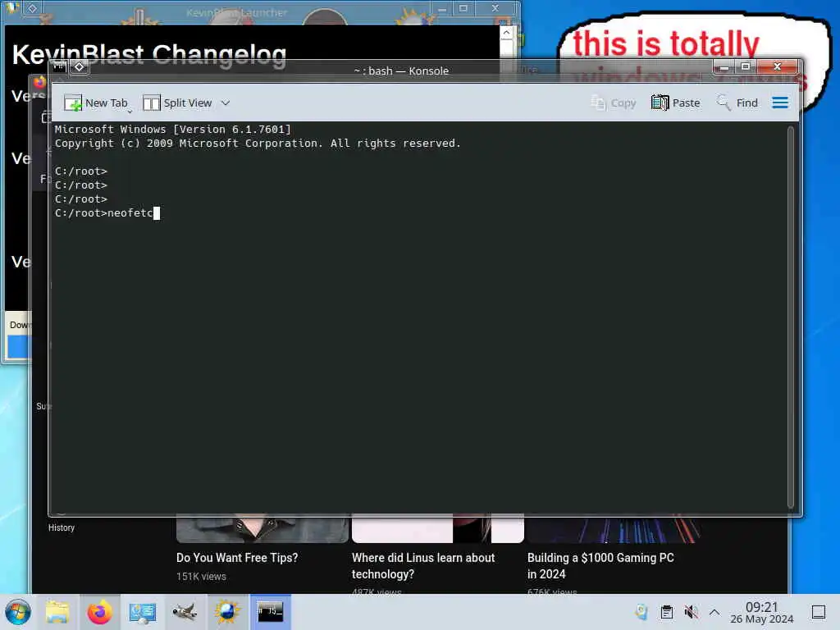Click the 'Microsoft Windows [Version 6.1.7601]' line

click(x=172, y=129)
